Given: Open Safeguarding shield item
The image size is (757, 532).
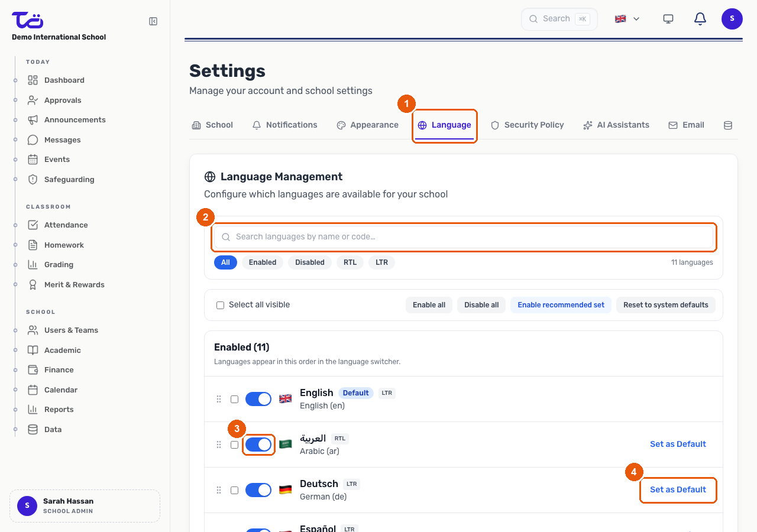Looking at the screenshot, I should [61, 180].
